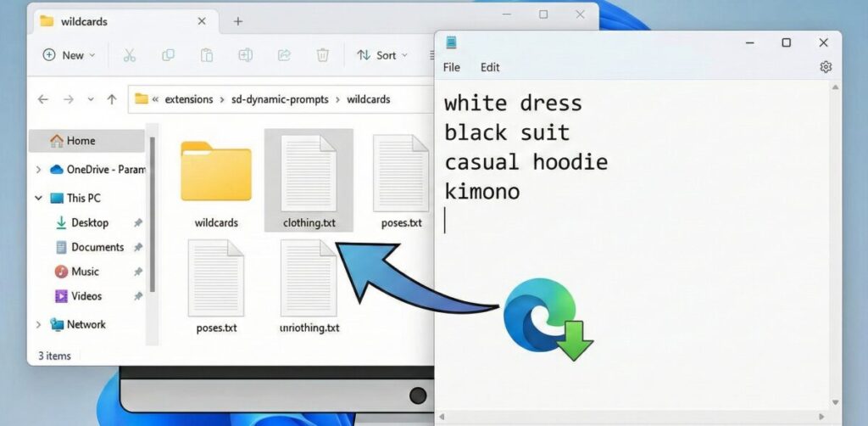Add a new Explorer tab

238,21
